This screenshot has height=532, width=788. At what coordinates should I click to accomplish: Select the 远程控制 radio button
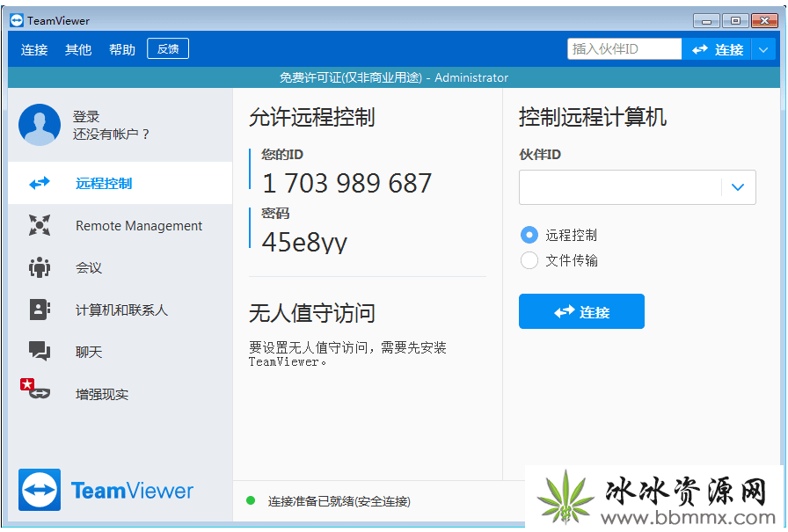click(529, 235)
